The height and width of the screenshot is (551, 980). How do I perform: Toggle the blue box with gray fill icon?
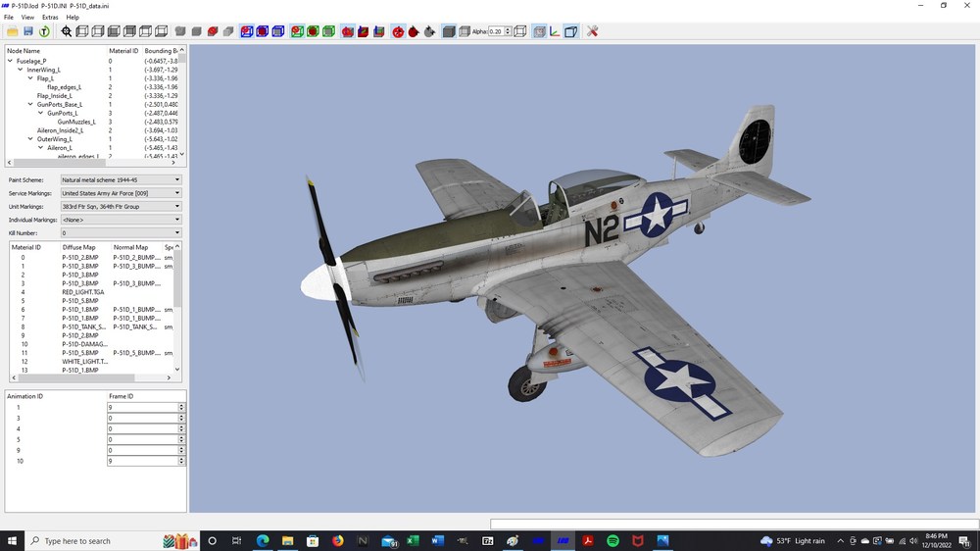tap(278, 31)
